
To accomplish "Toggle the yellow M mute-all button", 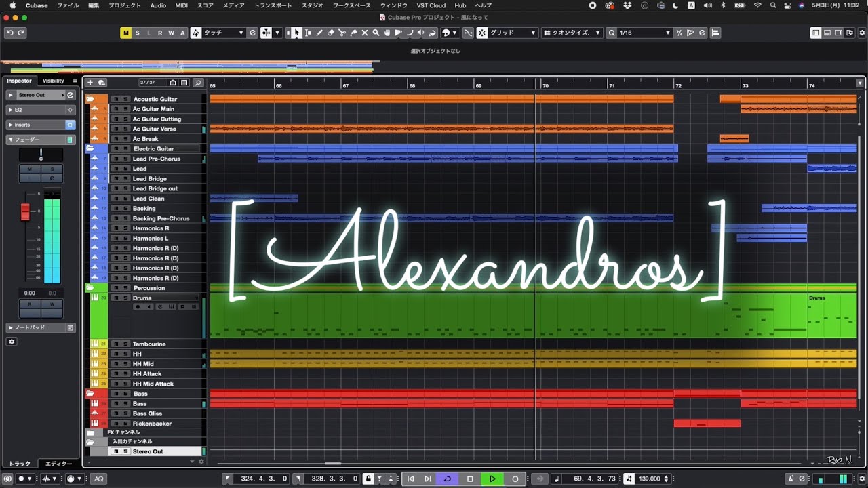I will (x=126, y=33).
